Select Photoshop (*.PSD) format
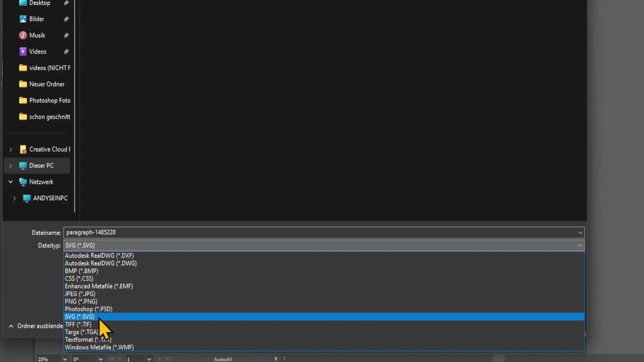Image resolution: width=644 pixels, height=362 pixels. (88, 308)
